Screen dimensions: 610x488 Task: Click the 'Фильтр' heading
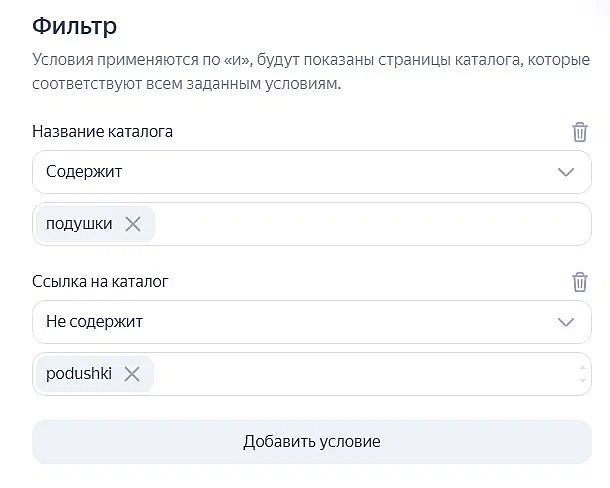tap(74, 26)
